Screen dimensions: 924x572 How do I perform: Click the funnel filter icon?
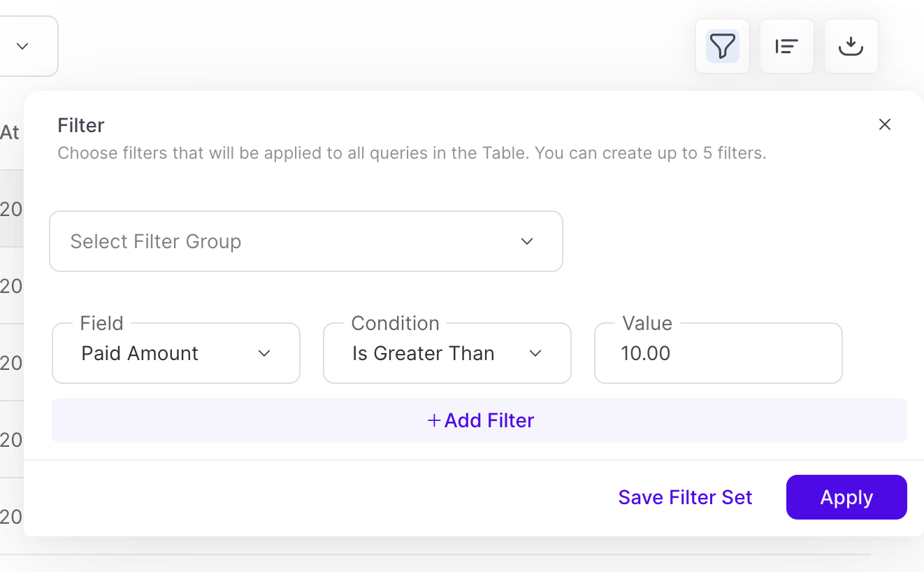pyautogui.click(x=722, y=46)
